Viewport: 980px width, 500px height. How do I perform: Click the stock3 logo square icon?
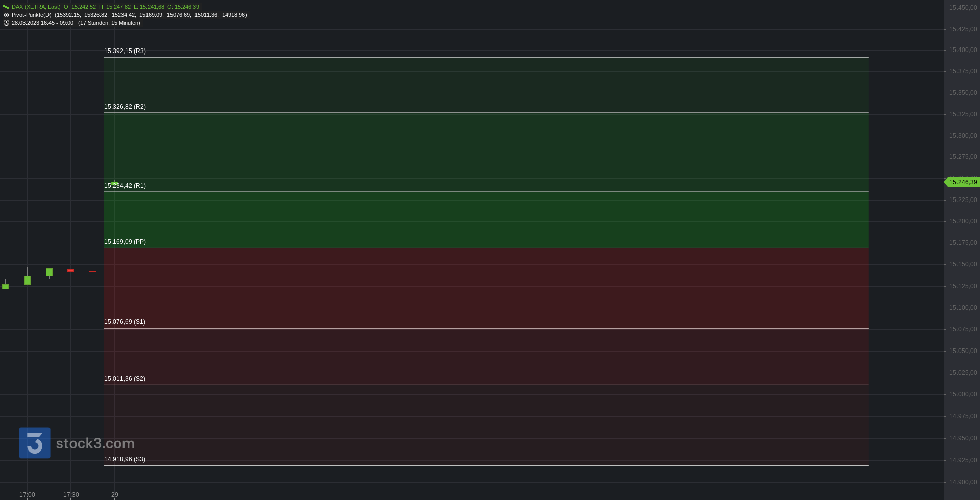pyautogui.click(x=35, y=443)
